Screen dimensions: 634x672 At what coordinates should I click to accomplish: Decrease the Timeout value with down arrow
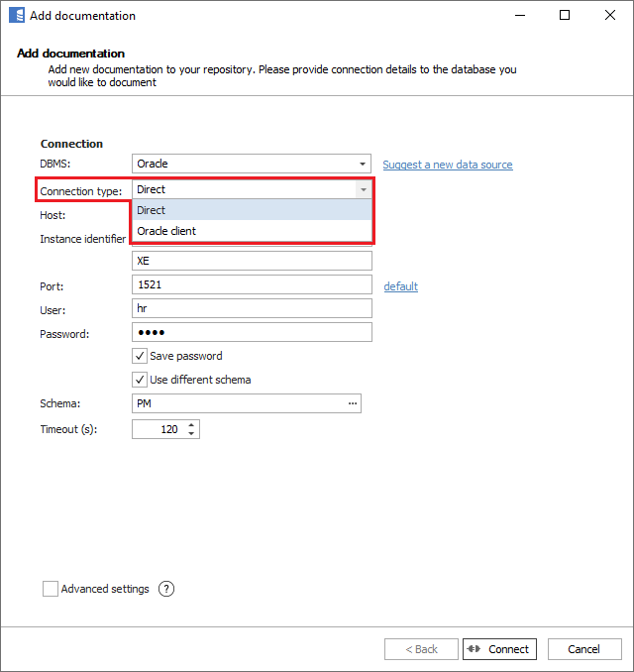point(192,434)
